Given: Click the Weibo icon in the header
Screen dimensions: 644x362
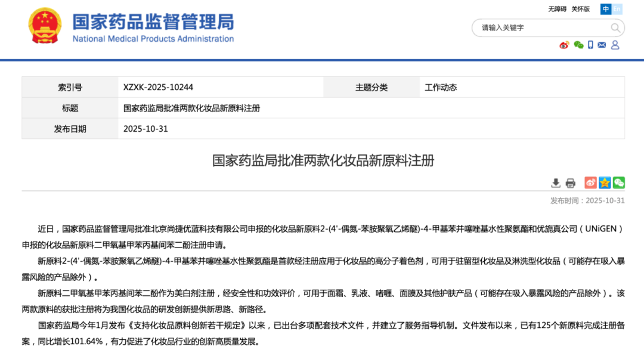Looking at the screenshot, I should [564, 45].
